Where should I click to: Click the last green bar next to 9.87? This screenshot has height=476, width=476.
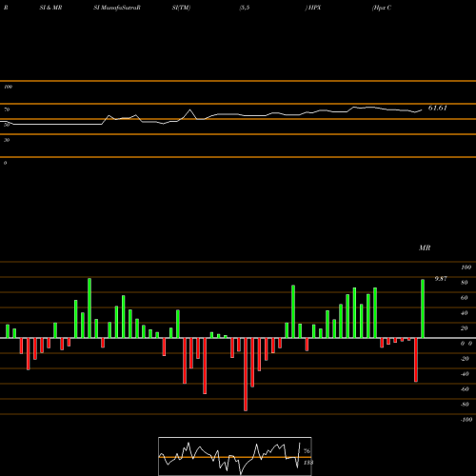[x=423, y=308]
